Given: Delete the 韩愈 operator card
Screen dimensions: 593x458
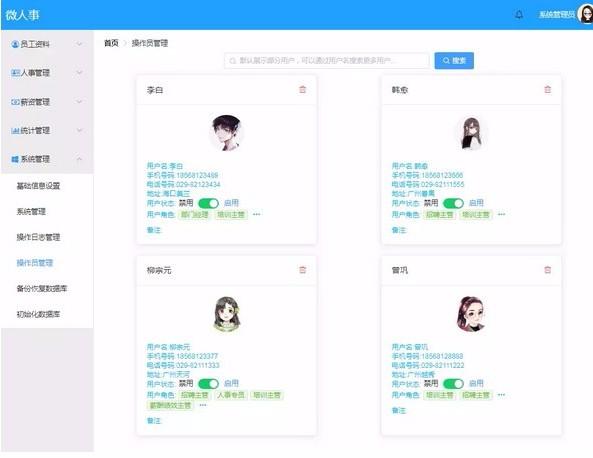Looking at the screenshot, I should click(547, 90).
